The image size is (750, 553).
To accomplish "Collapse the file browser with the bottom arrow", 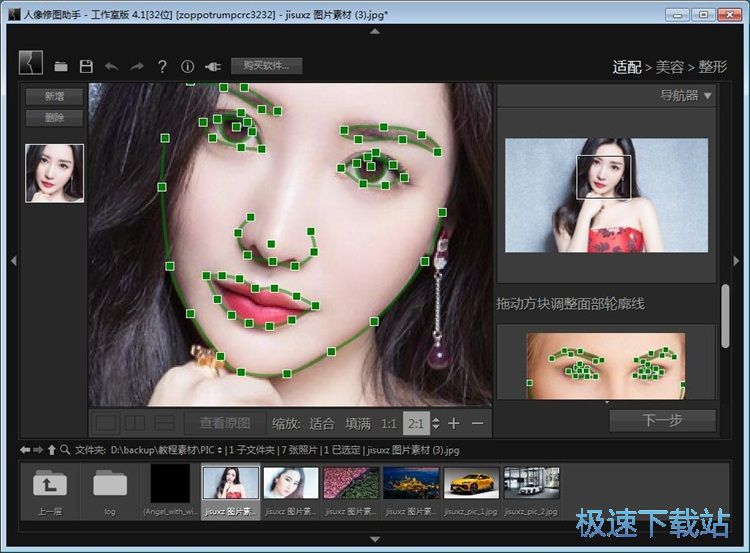I will click(x=375, y=539).
